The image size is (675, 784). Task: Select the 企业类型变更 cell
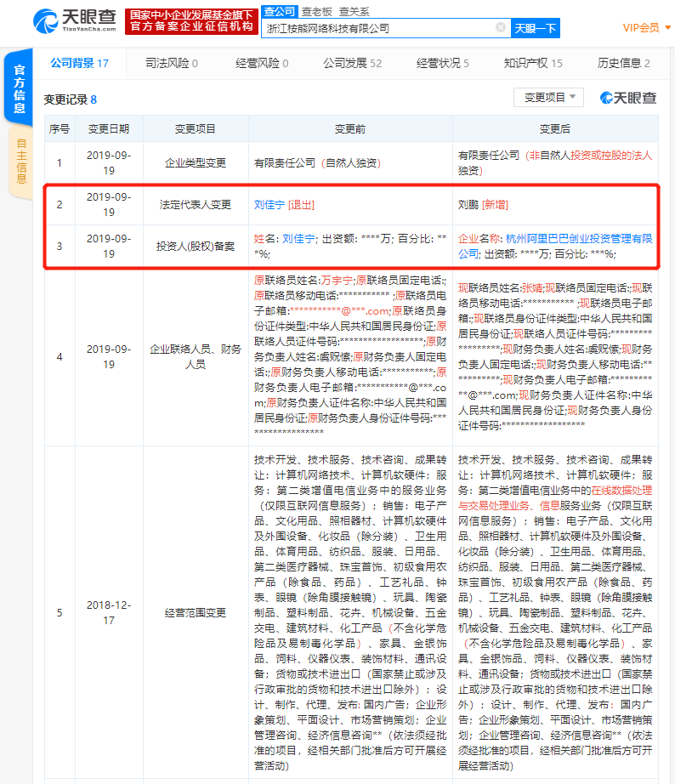point(196,163)
